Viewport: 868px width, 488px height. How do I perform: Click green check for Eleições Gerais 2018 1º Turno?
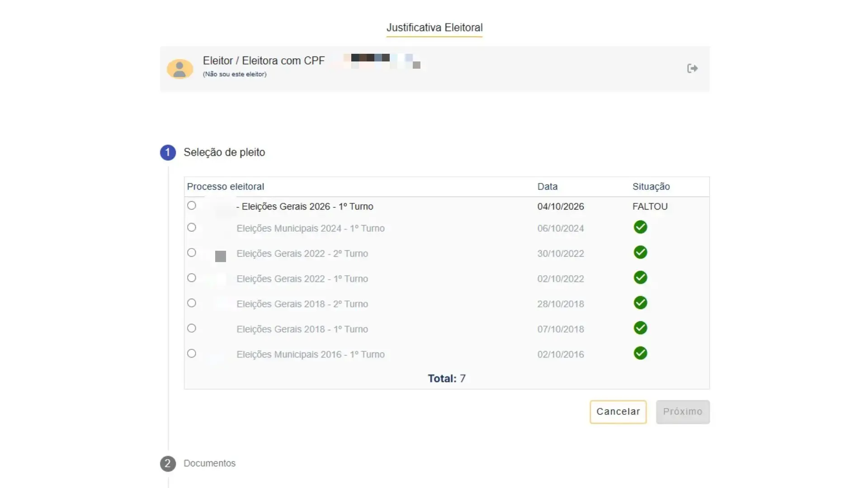coord(640,328)
